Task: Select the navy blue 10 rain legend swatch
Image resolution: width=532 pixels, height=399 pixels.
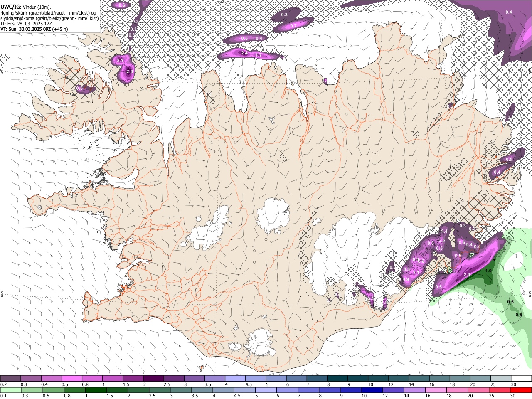Action: (372, 390)
